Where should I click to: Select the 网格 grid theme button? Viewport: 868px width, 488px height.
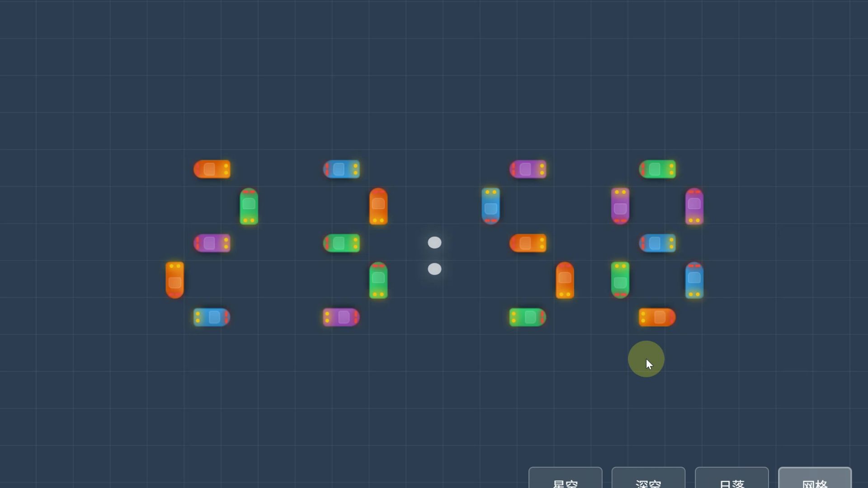815,479
